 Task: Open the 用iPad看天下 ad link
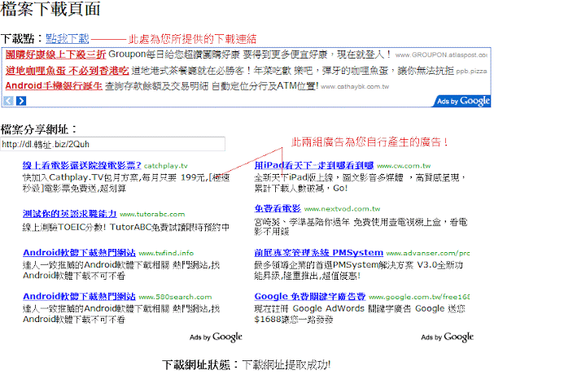314,165
